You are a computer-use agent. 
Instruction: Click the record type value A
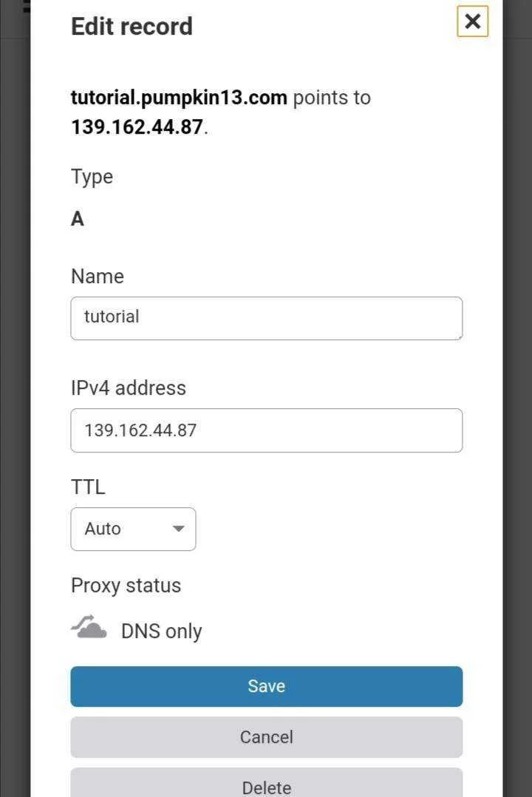coord(78,219)
